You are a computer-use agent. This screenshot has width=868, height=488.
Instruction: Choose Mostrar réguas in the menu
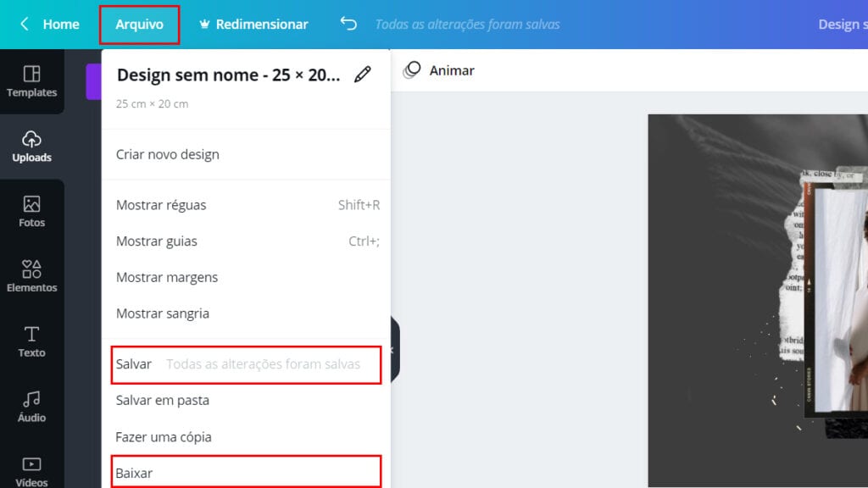click(x=246, y=205)
